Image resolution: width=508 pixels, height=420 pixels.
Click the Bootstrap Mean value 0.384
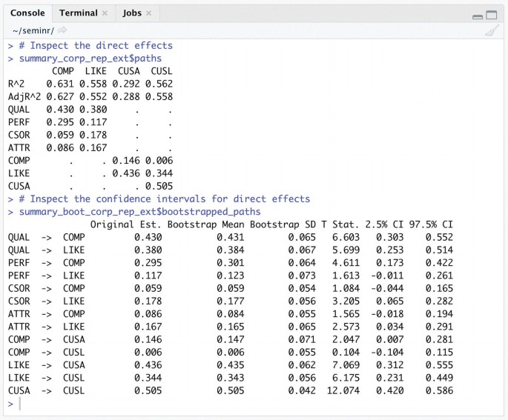[231, 250]
